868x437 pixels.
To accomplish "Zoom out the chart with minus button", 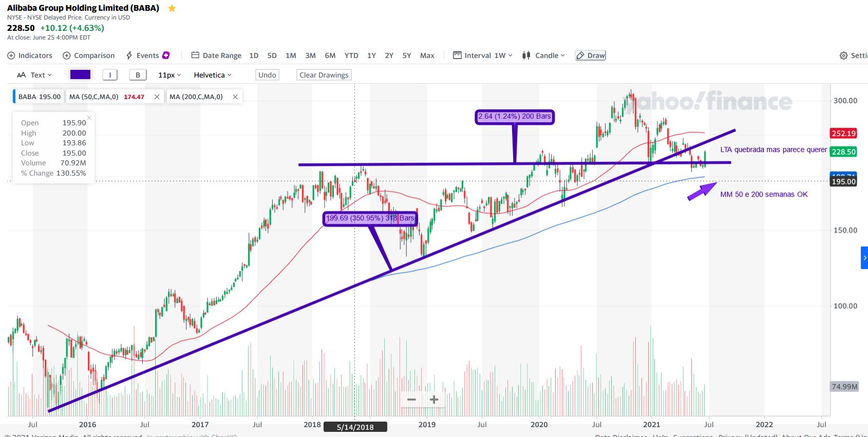I will click(x=411, y=400).
